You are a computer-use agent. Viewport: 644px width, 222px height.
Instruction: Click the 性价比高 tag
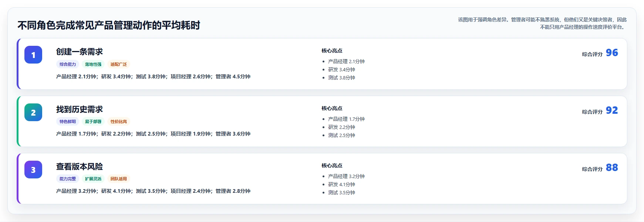pos(119,122)
